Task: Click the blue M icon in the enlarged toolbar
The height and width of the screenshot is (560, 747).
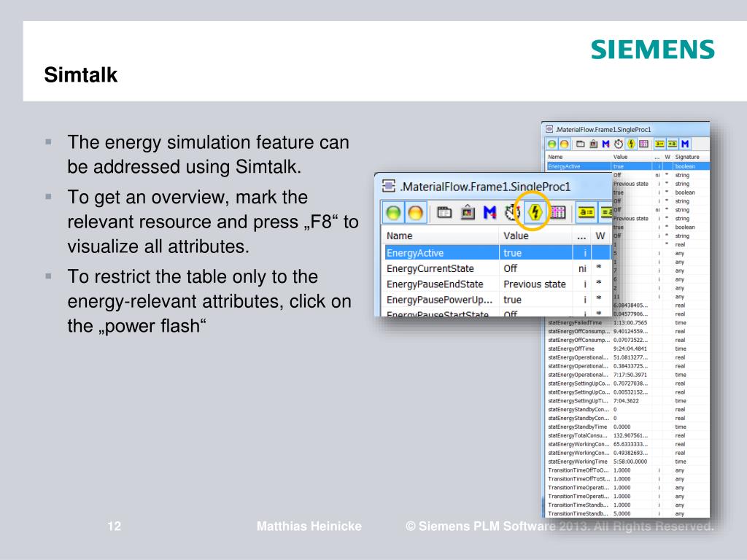Action: [x=489, y=212]
